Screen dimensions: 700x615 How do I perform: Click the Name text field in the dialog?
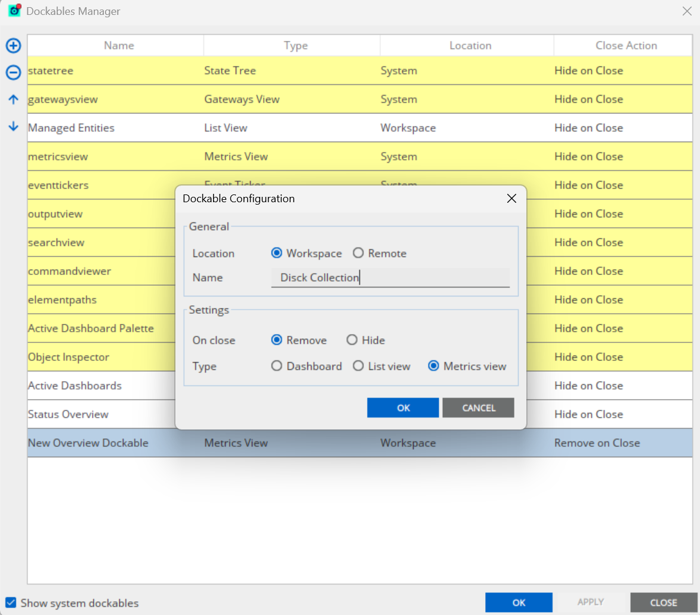[390, 277]
